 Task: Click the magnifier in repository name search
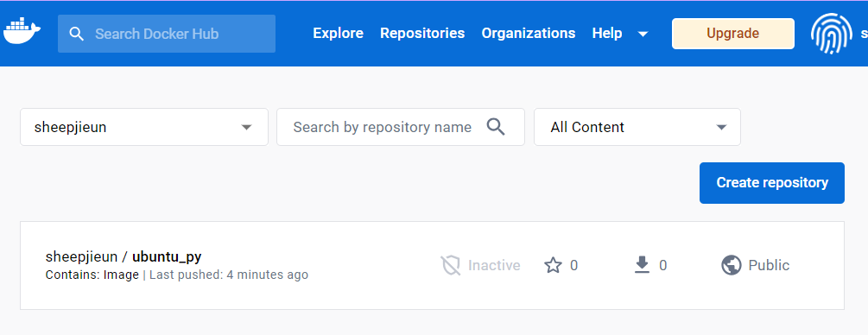click(x=496, y=127)
